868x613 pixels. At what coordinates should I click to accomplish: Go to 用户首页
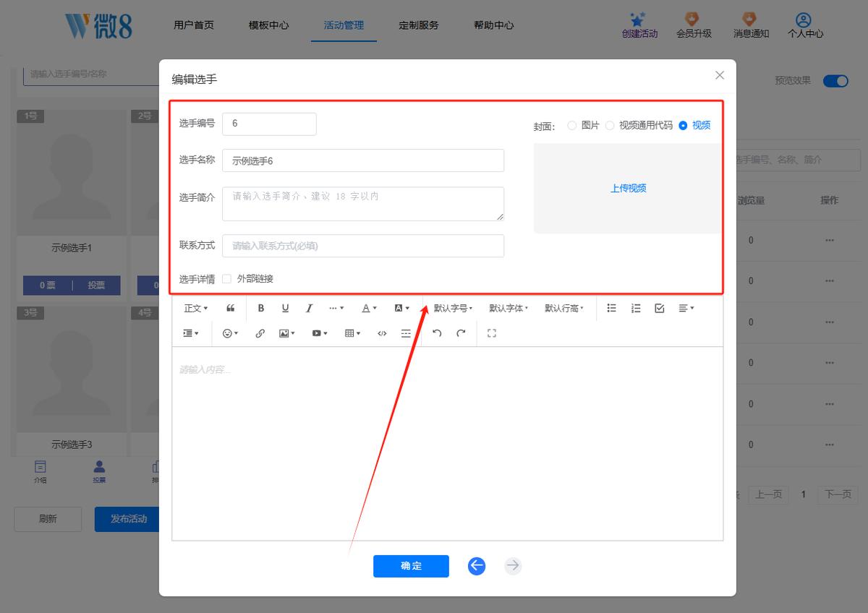[x=194, y=25]
